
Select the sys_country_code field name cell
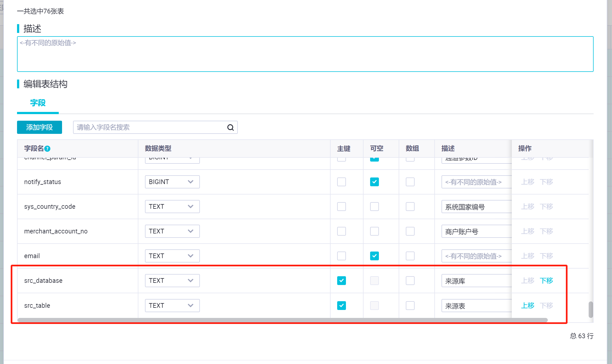78,207
